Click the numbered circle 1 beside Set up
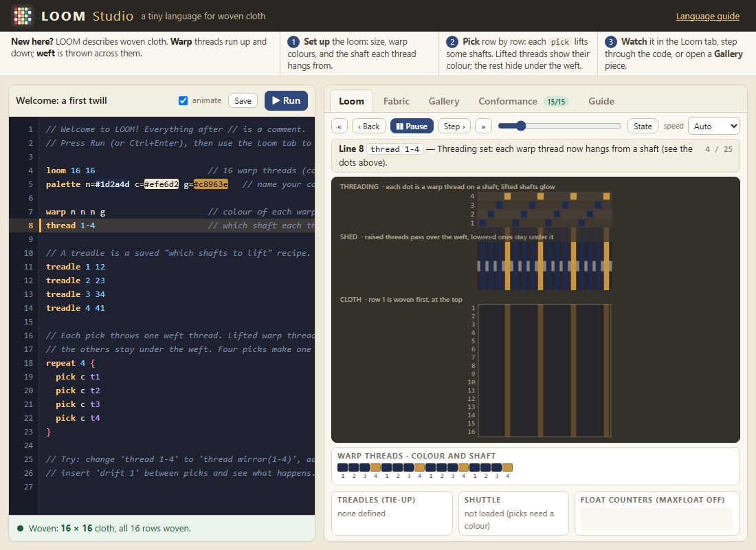 pyautogui.click(x=293, y=42)
